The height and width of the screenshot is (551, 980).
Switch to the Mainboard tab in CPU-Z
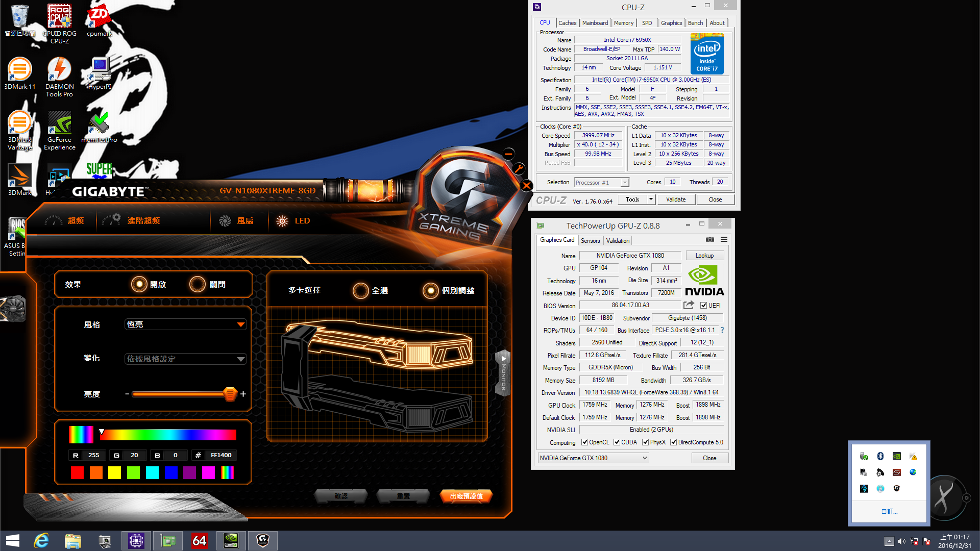(x=595, y=23)
